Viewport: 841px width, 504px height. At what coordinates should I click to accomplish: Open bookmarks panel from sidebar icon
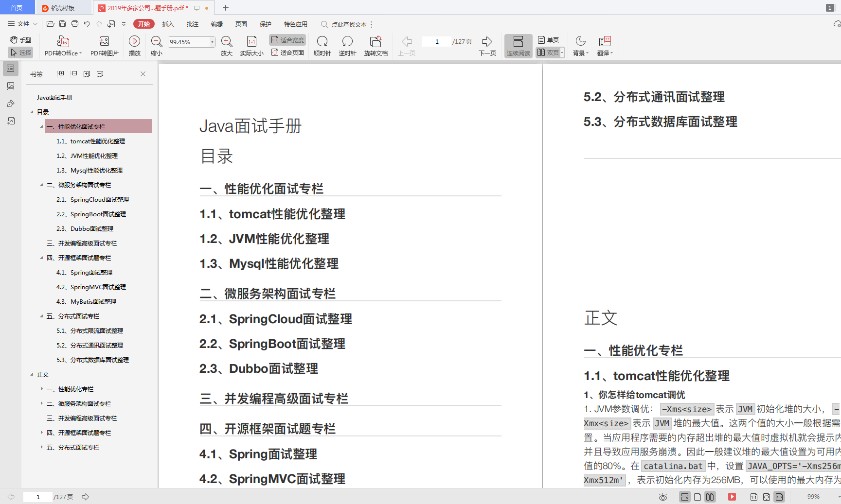click(x=11, y=69)
